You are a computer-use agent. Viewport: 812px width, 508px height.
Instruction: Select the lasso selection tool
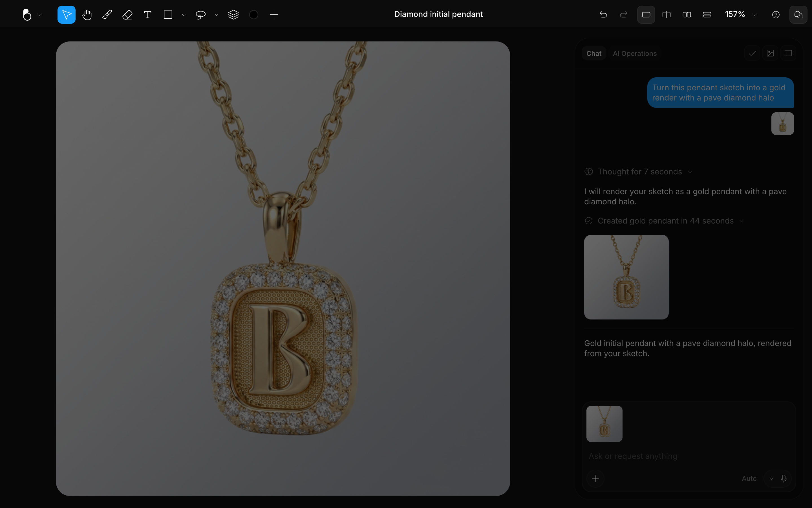(200, 14)
